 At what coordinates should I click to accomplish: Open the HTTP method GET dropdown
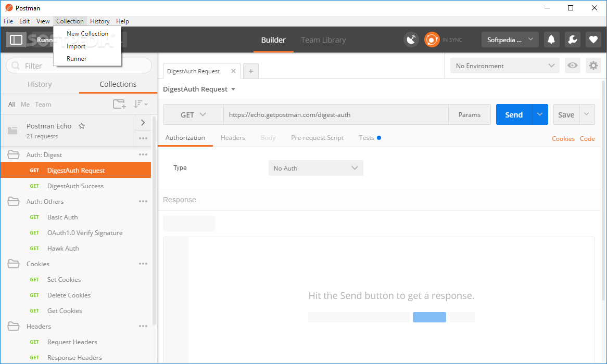tap(193, 114)
